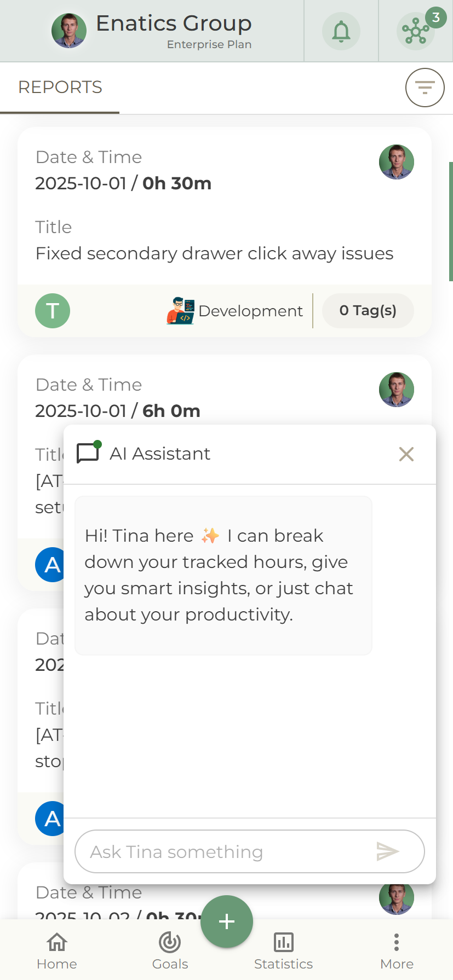Open Statistics from bottom navigation

(283, 950)
